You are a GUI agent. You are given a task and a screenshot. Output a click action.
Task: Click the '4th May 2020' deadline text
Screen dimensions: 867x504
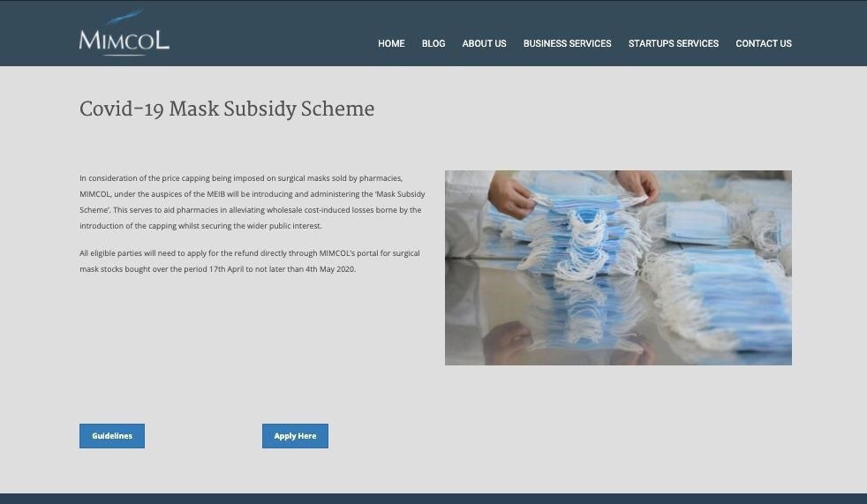(x=330, y=269)
